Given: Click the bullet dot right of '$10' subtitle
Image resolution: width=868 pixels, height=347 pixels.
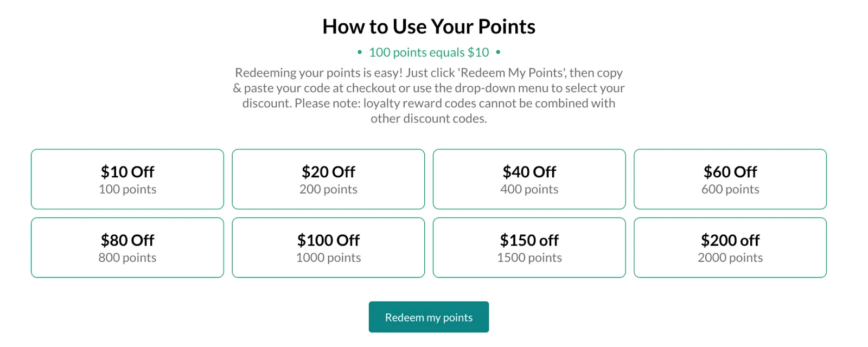Looking at the screenshot, I should coord(498,53).
